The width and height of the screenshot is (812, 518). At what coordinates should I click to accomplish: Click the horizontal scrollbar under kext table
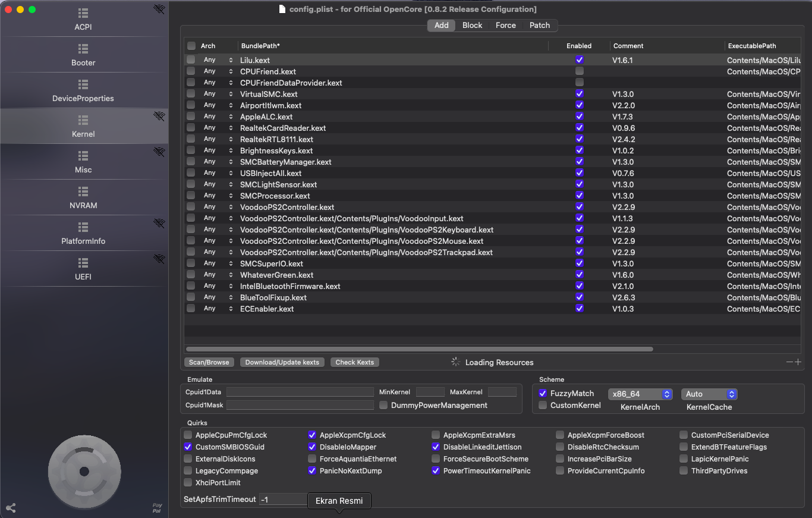pos(419,349)
